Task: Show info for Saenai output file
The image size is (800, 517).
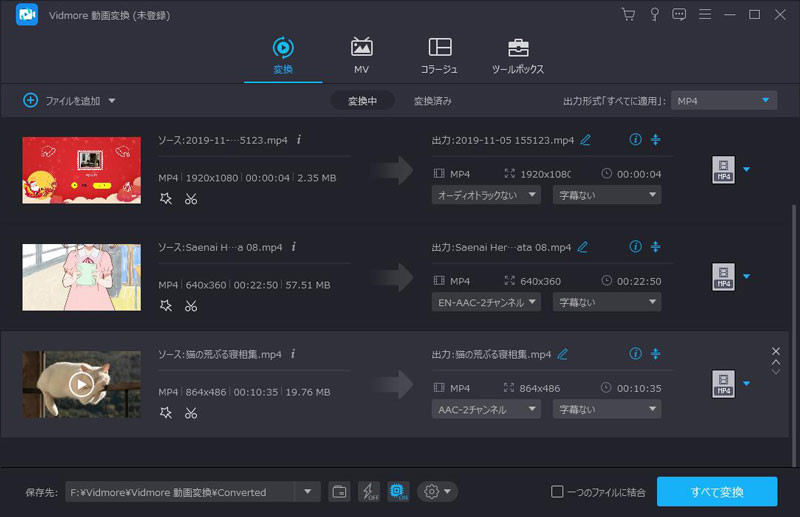Action: [x=635, y=246]
